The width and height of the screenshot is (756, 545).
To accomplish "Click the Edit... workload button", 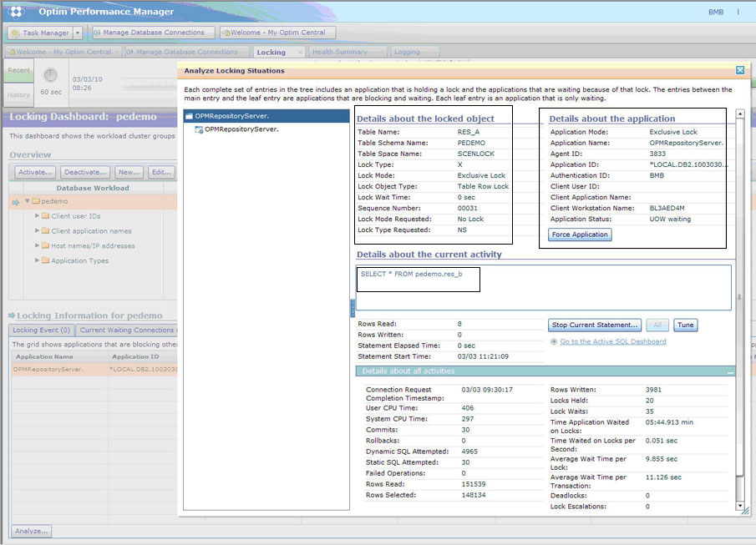I will (x=161, y=172).
